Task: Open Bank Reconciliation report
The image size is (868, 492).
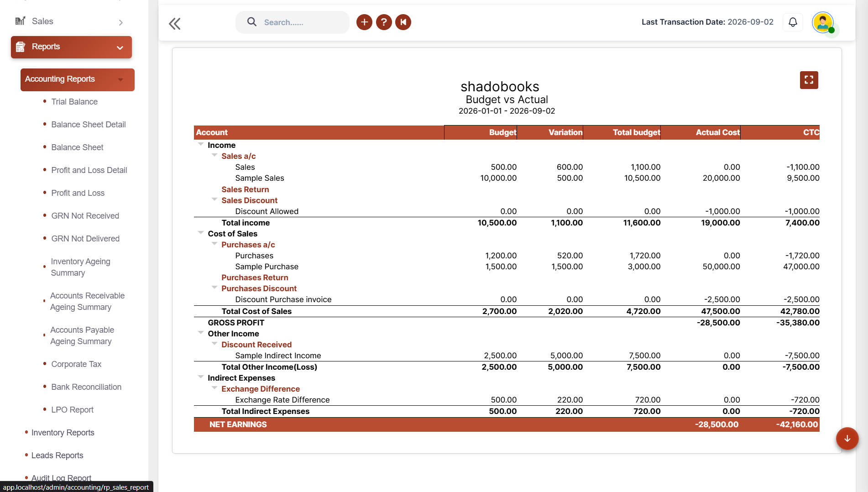Action: point(86,387)
